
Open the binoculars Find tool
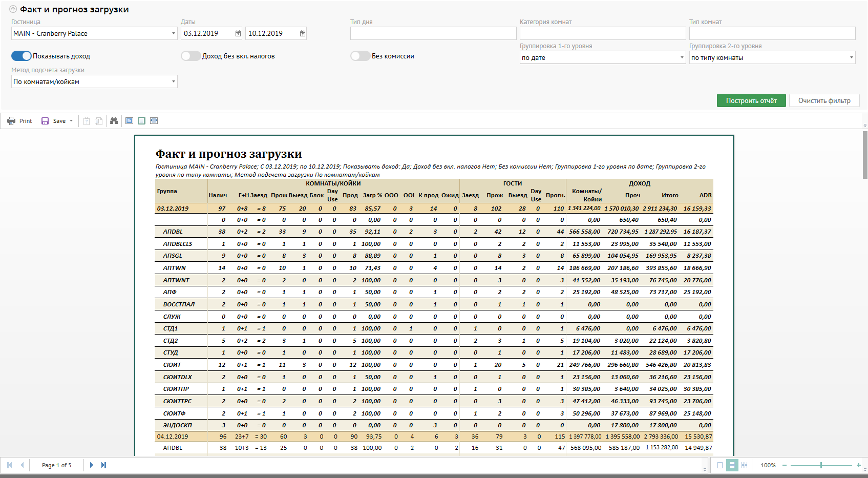coord(114,121)
